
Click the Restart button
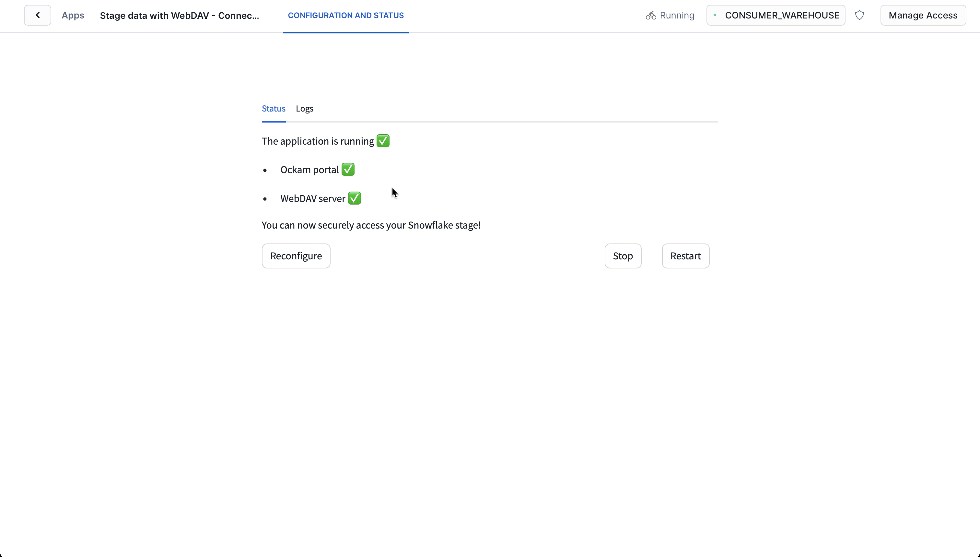(x=685, y=255)
